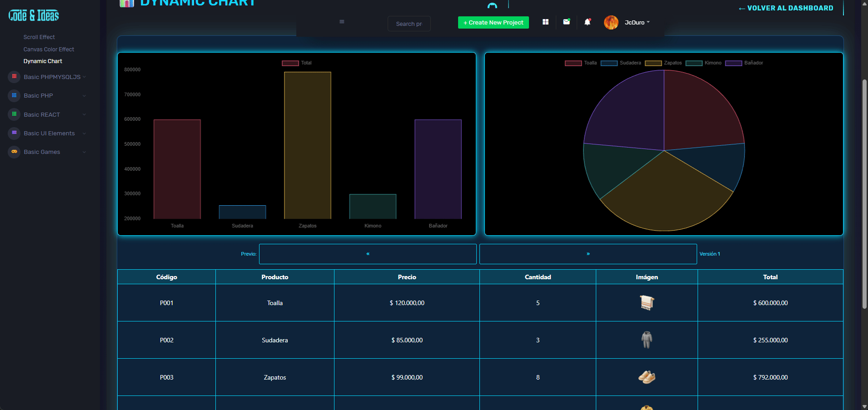The width and height of the screenshot is (868, 410).
Task: Click Volver al Dashboard link
Action: point(786,8)
